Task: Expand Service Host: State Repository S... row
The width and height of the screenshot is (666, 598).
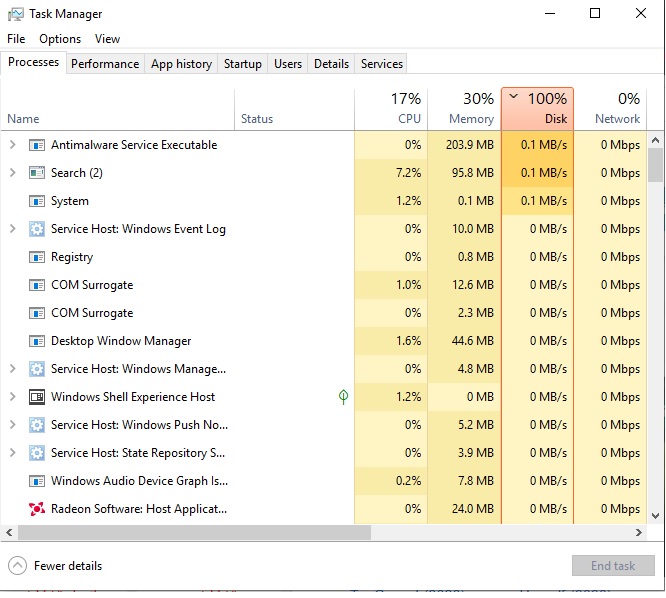Action: tap(13, 453)
